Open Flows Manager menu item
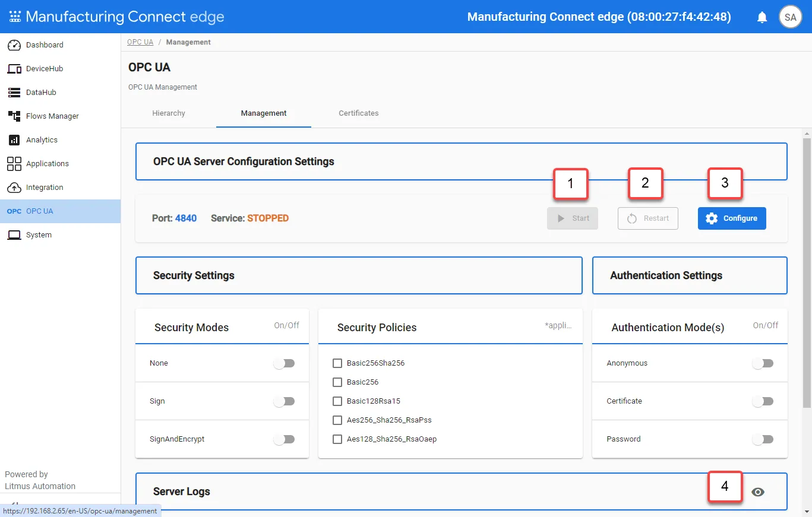The height and width of the screenshot is (517, 812). click(x=60, y=116)
